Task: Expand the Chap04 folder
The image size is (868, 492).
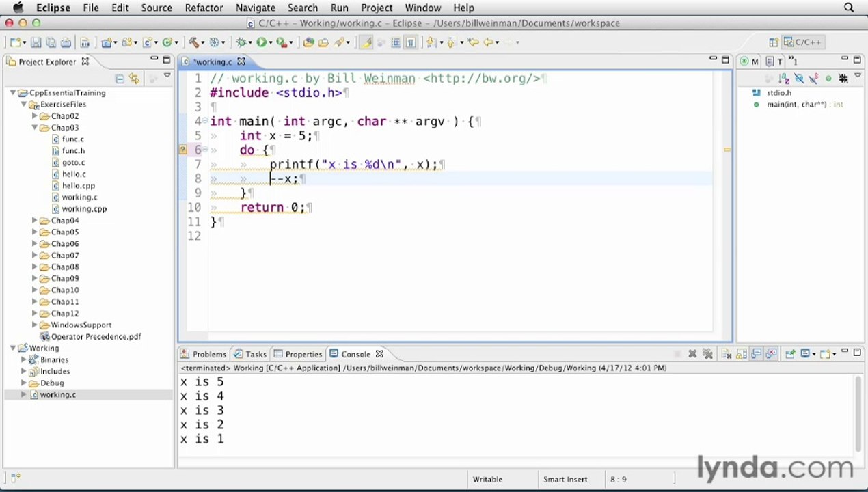Action: point(35,221)
